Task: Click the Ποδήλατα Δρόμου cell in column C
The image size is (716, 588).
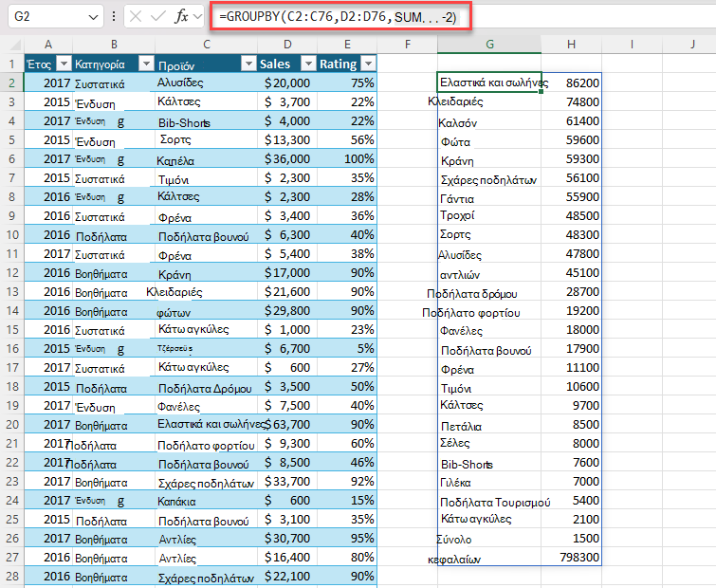Action: point(207,386)
